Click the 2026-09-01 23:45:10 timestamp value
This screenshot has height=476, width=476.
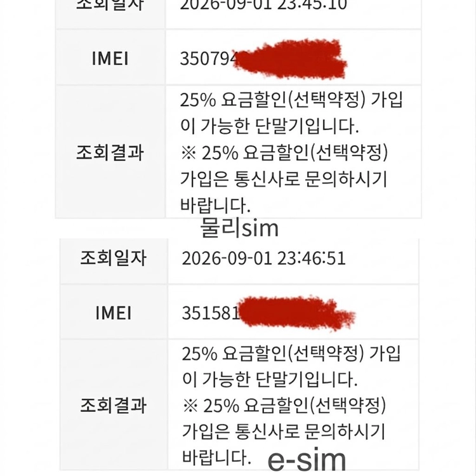click(263, 5)
